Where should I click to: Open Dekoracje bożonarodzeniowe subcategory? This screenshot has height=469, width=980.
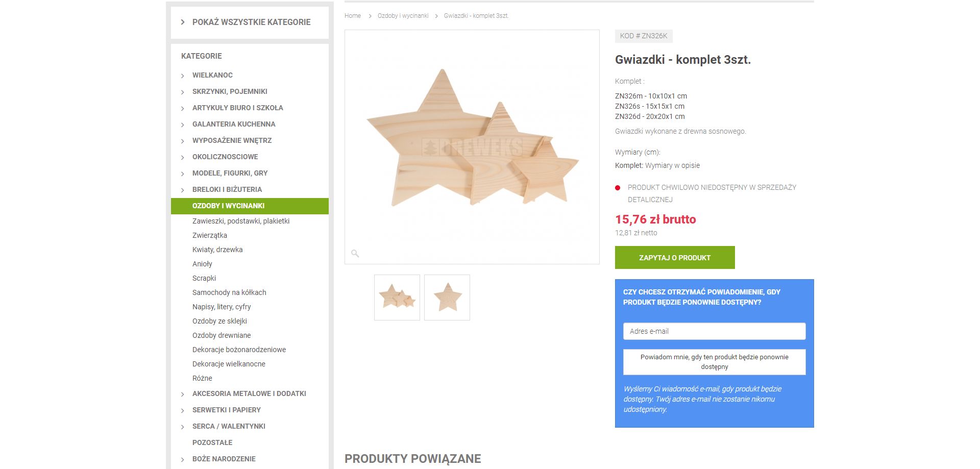239,350
